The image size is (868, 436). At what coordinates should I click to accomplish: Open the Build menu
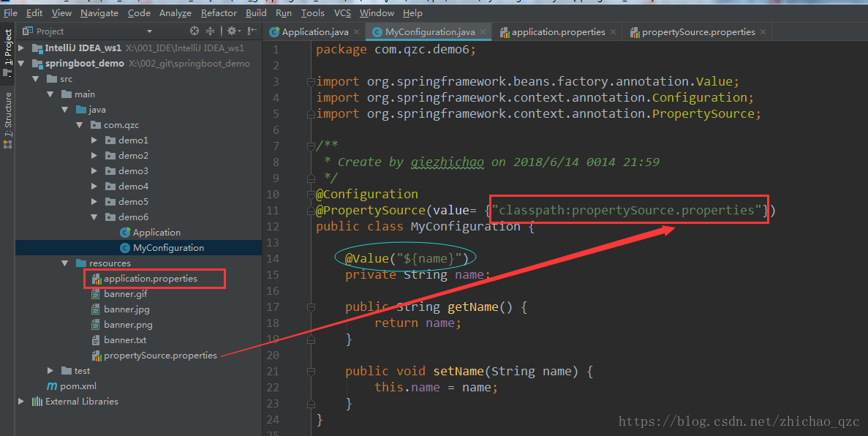click(x=256, y=12)
